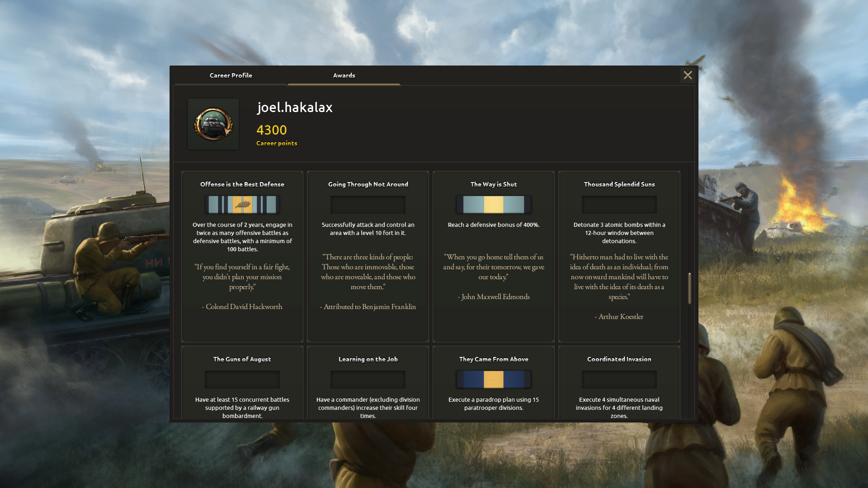Screen dimensions: 868x488
Task: Select the Thousand Splendid Suns award title
Action: pyautogui.click(x=619, y=184)
